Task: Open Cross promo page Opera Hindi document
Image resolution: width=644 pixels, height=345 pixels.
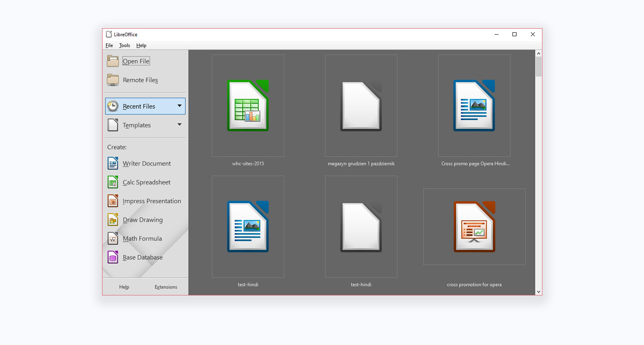Action: tap(474, 106)
